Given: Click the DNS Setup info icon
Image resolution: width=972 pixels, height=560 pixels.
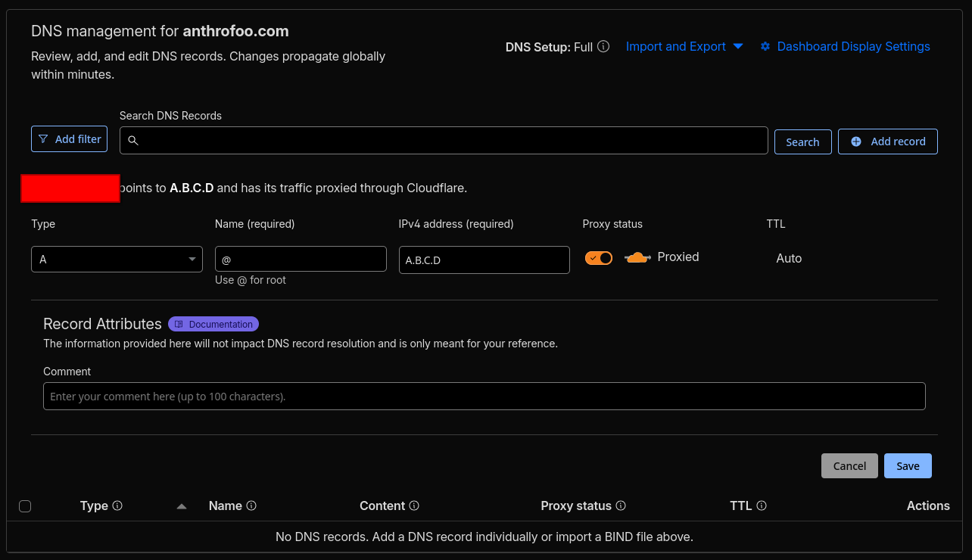Looking at the screenshot, I should [x=603, y=46].
